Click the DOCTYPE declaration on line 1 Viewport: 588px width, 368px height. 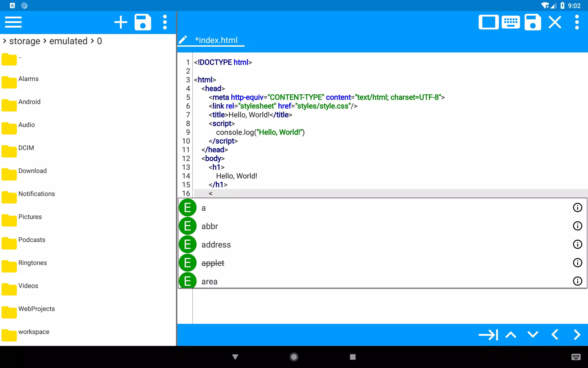pyautogui.click(x=223, y=62)
